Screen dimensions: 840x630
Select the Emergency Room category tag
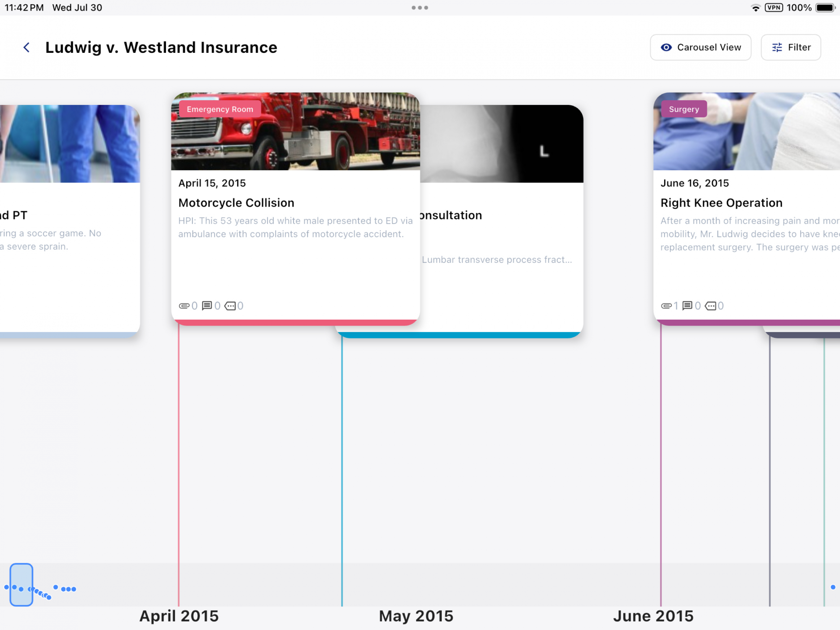pyautogui.click(x=220, y=109)
